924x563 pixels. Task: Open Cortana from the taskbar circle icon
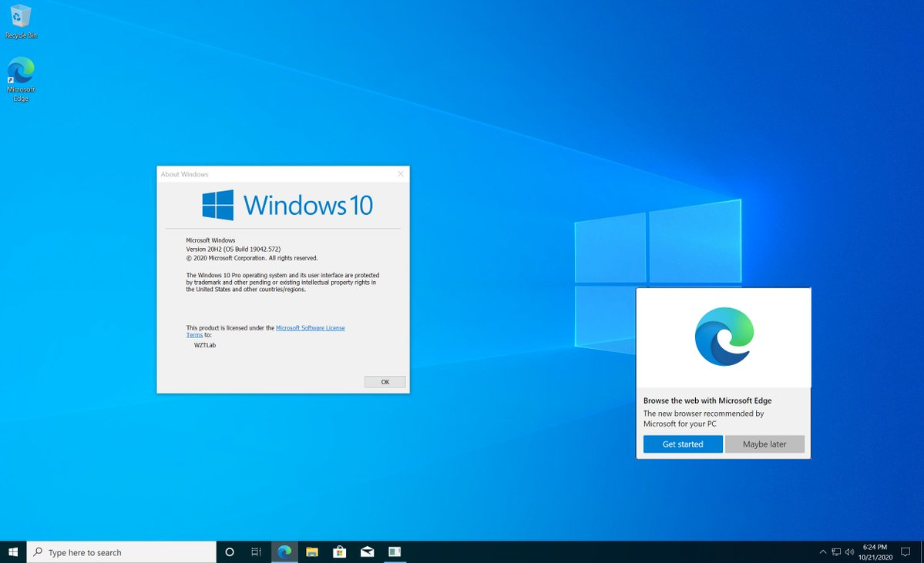click(229, 551)
